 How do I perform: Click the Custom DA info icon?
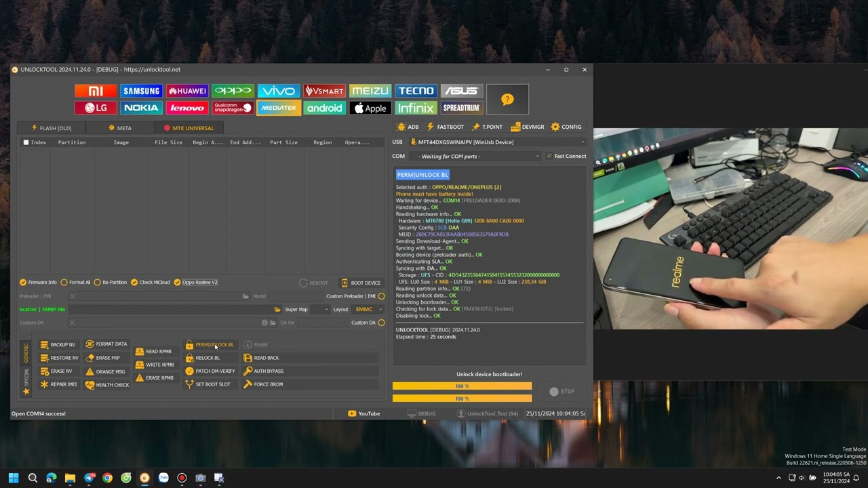pos(264,323)
